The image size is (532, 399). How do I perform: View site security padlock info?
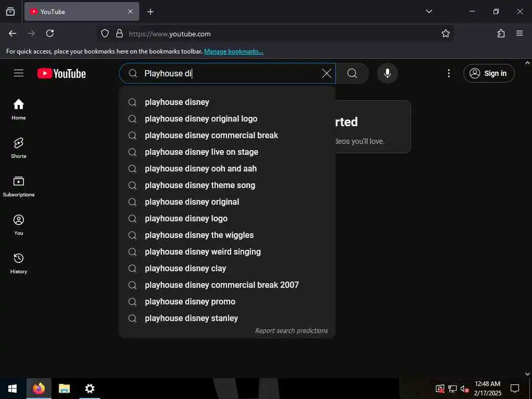(x=119, y=34)
